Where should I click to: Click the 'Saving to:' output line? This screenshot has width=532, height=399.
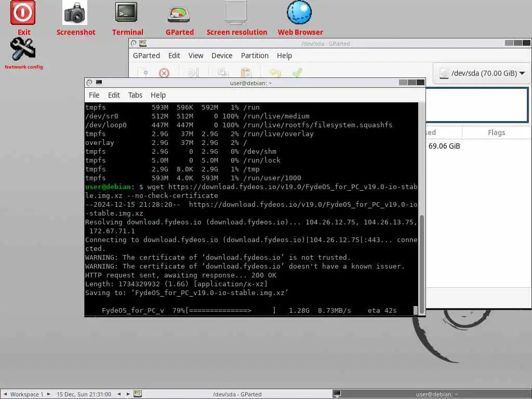(187, 292)
